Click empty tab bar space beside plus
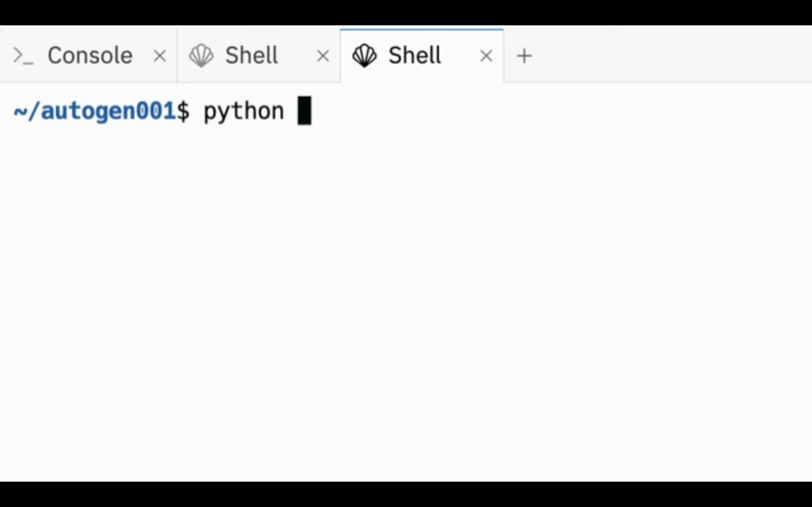 (671, 55)
